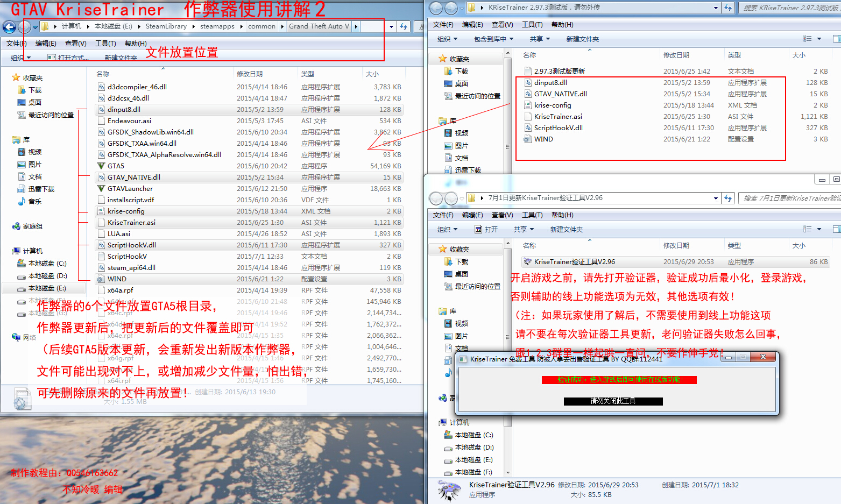Navigate to steamapps in the address breadcrumb
Viewport: 841px width, 504px height.
point(217,26)
